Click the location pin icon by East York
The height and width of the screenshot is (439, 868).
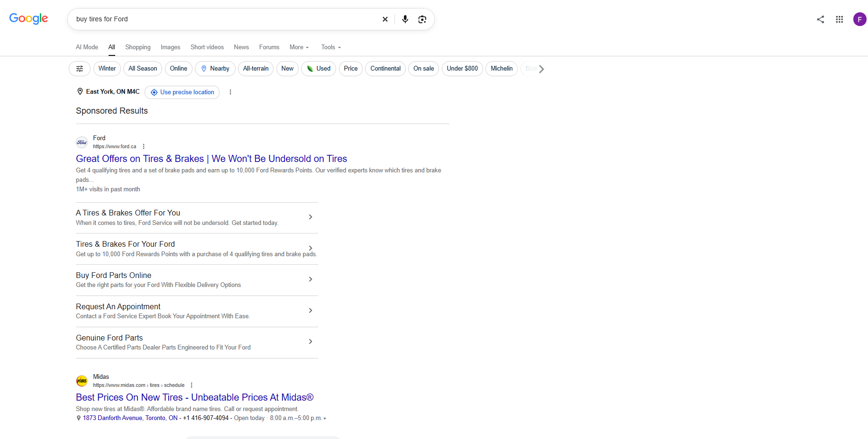coord(80,91)
